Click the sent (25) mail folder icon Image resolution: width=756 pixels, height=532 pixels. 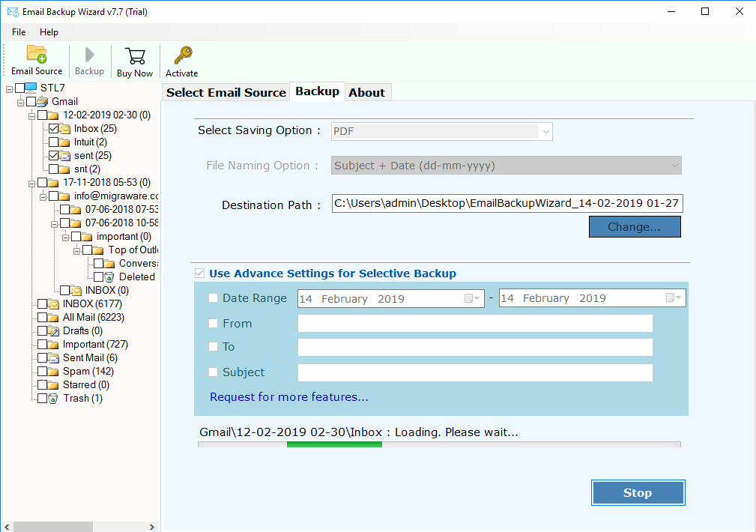coord(64,156)
